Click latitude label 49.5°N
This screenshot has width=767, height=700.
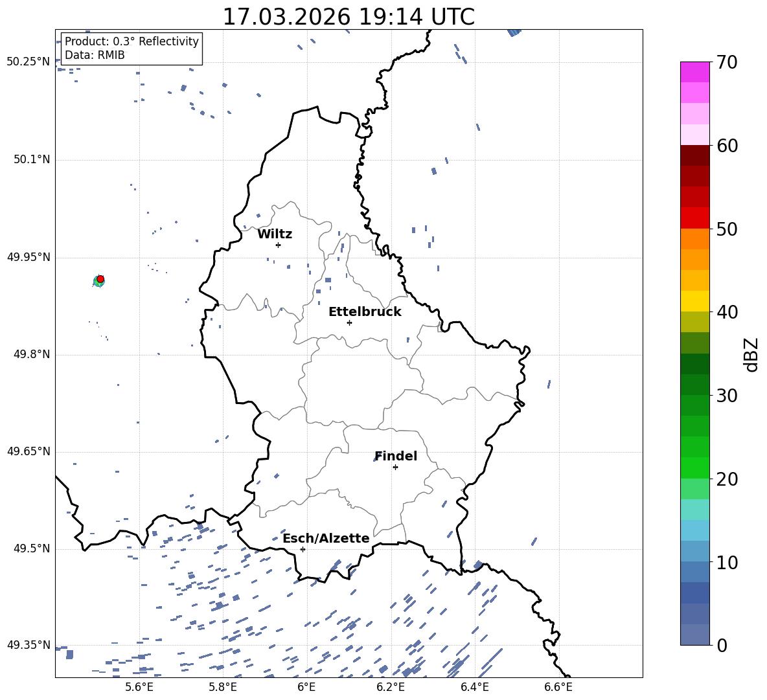click(x=32, y=548)
